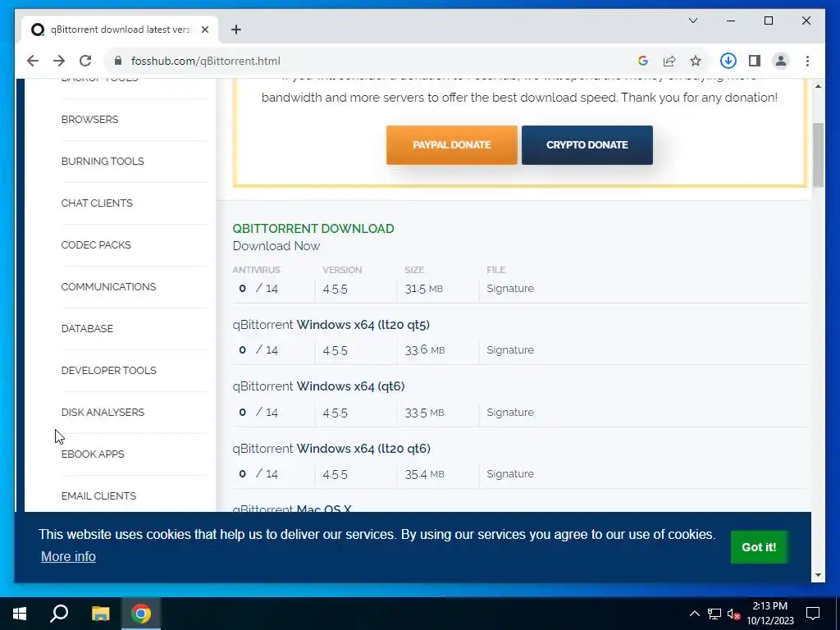Click the page vertical scrollbar thumb

point(818,155)
